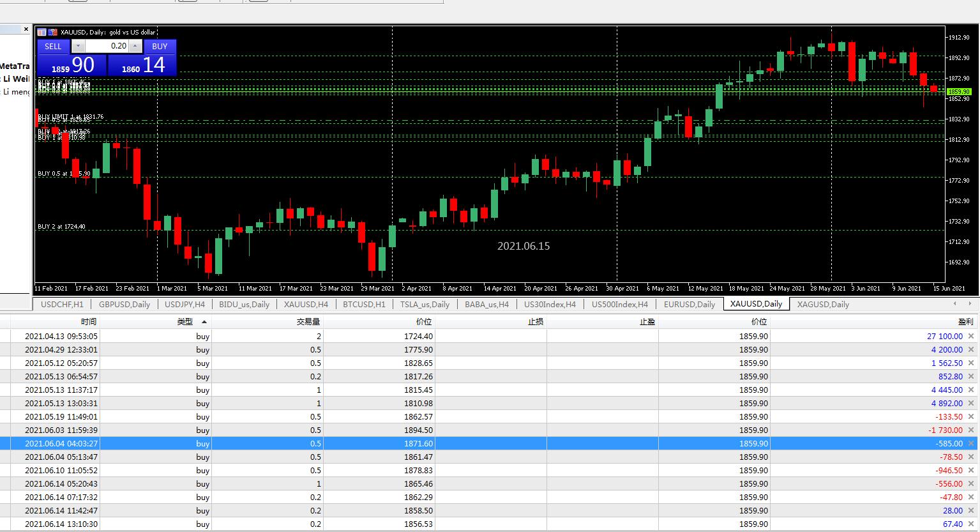Screen dimensions: 980x532
Task: Switch to the EURUSD,Daily chart tab
Action: (690, 304)
